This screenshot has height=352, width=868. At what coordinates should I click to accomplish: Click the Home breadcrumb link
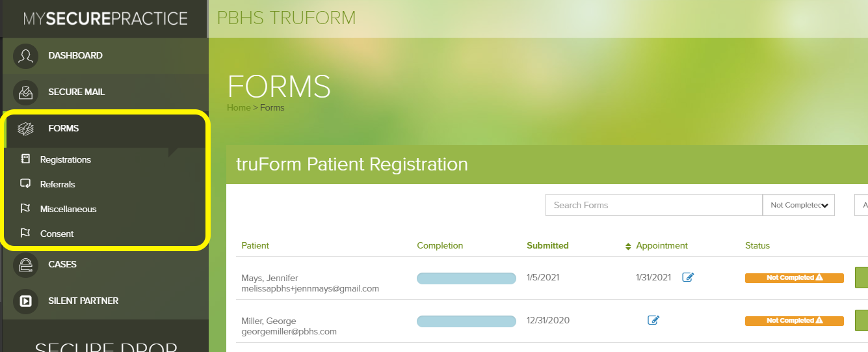[x=238, y=108]
